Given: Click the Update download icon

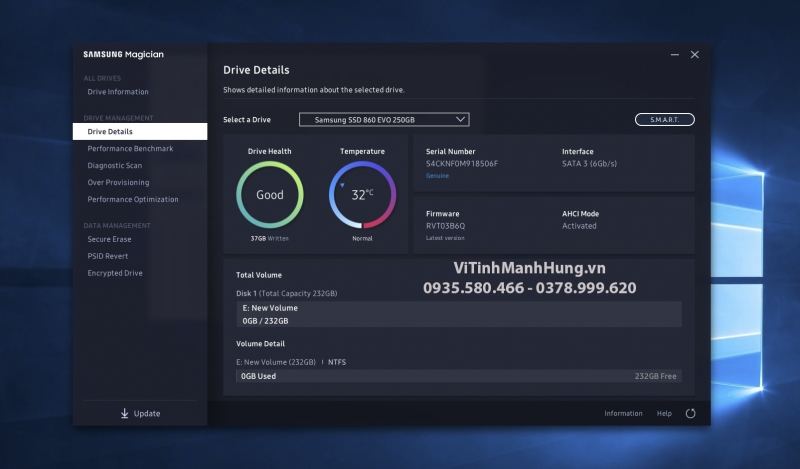Looking at the screenshot, I should tap(124, 413).
